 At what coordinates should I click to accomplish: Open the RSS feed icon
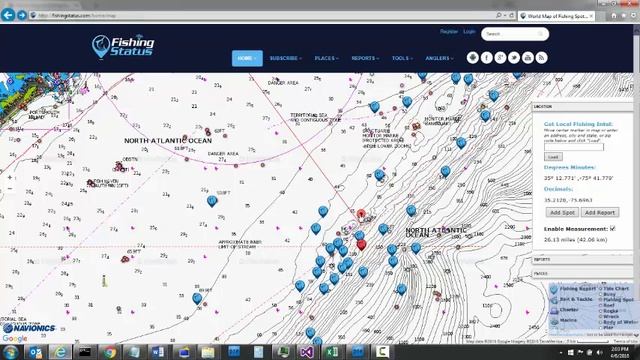tap(542, 58)
